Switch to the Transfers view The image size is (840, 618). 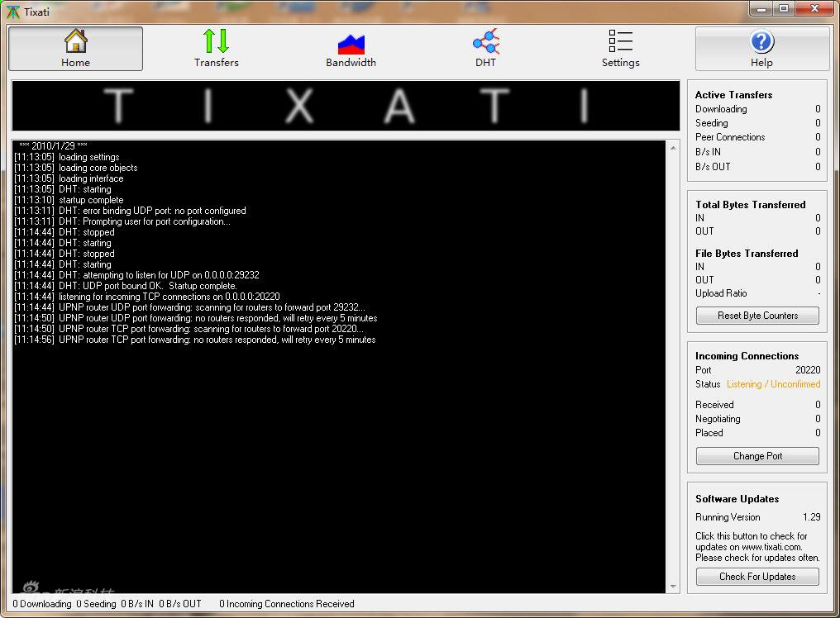point(216,49)
